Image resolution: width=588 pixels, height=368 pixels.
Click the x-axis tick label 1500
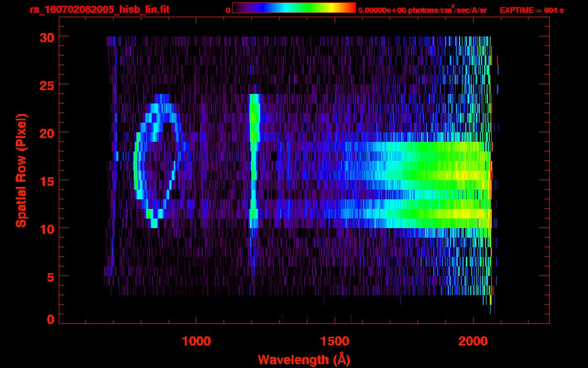335,341
